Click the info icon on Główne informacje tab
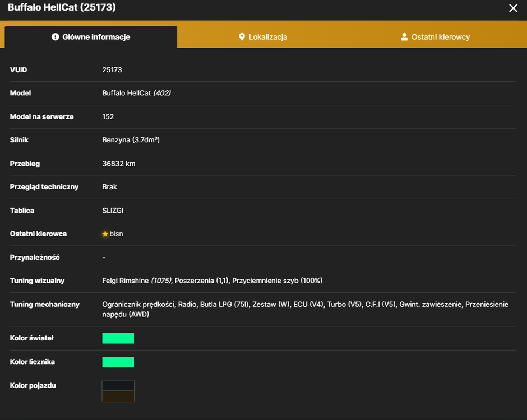527x420 pixels. 55,36
